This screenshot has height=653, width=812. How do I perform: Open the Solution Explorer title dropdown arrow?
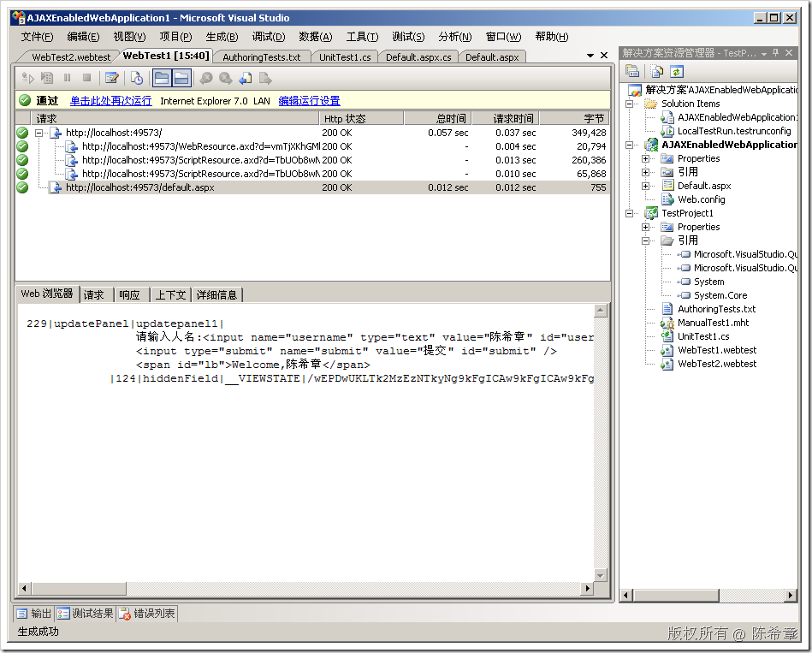click(764, 53)
